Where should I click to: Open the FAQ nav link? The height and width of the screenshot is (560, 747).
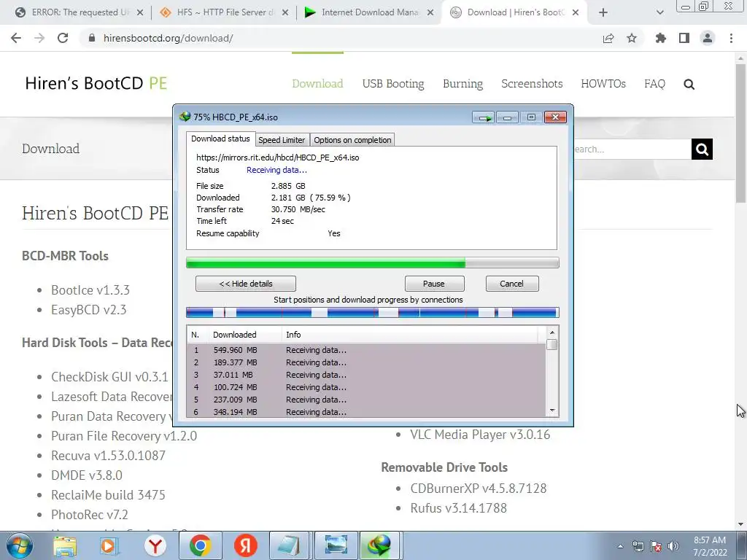[654, 84]
